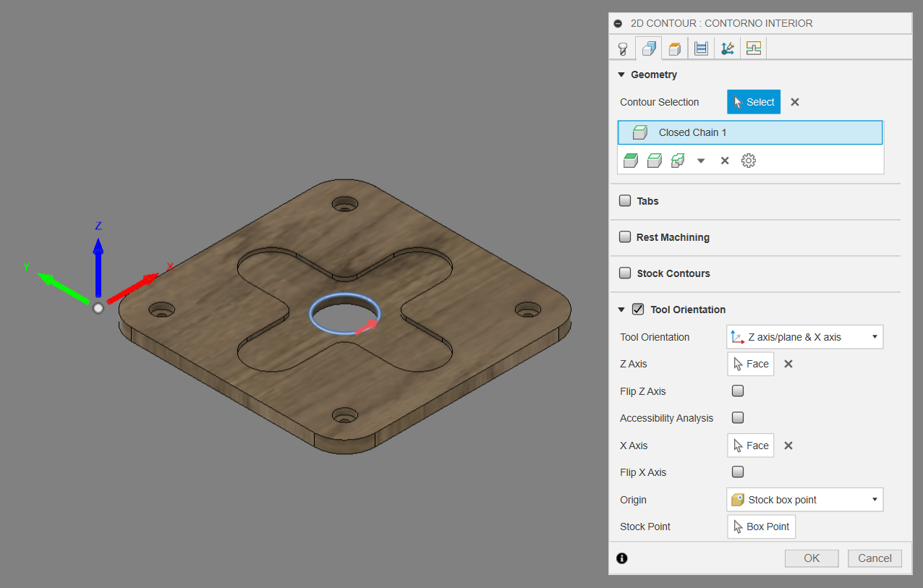The height and width of the screenshot is (588, 923).
Task: Toggle the Flip Z Axis checkbox
Action: [738, 391]
